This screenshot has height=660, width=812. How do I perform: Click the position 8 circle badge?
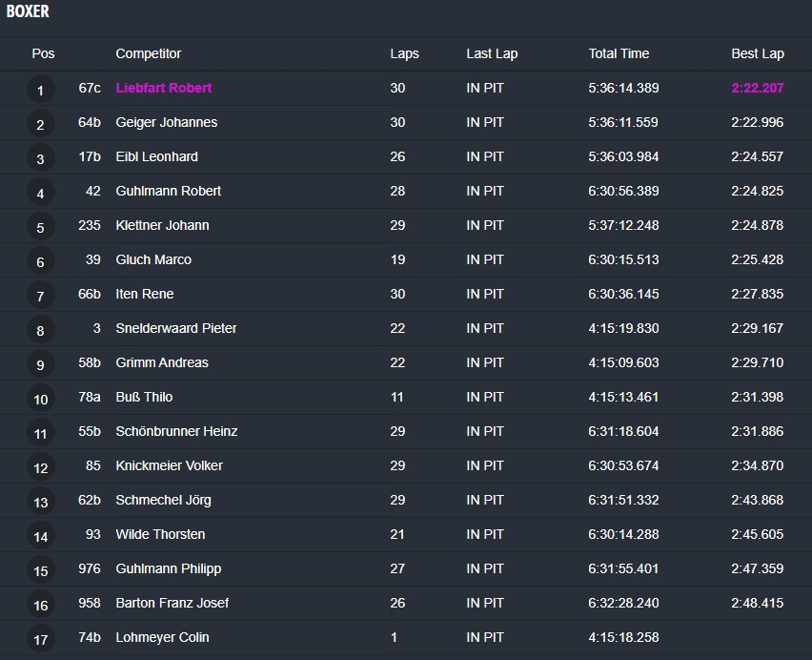pos(40,331)
